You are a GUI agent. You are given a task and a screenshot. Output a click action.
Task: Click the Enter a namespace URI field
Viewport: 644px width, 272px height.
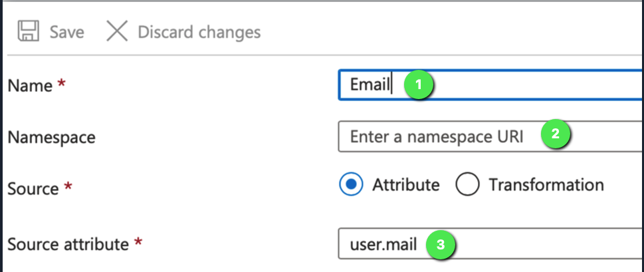tap(490, 136)
